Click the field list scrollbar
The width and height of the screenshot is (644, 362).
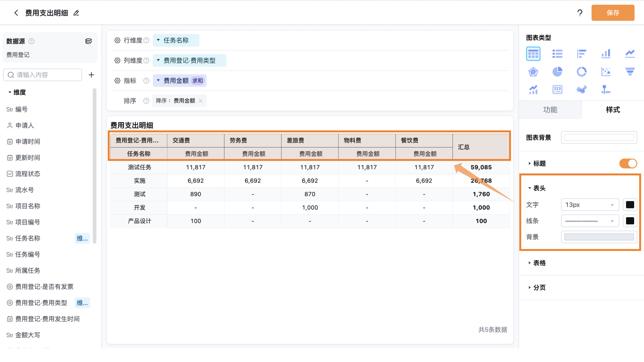pyautogui.click(x=95, y=166)
